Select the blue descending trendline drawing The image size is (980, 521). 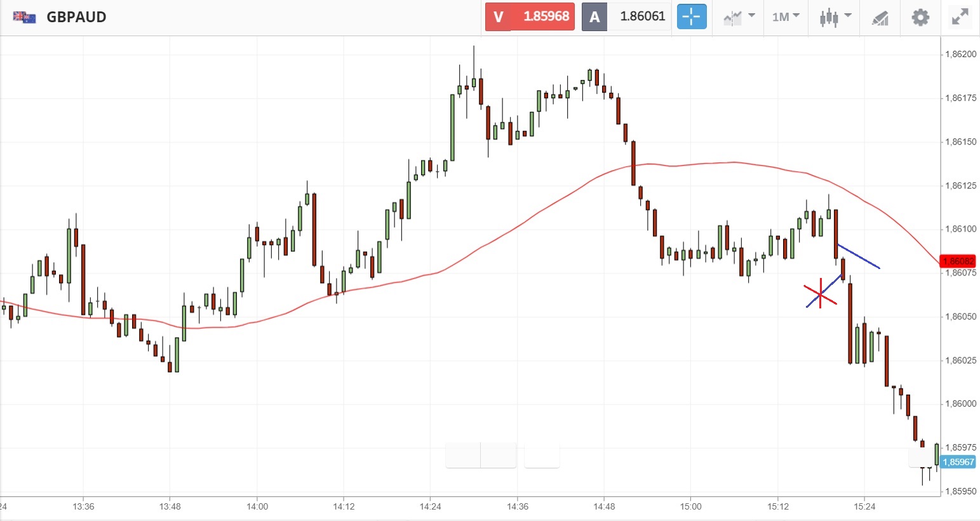pos(859,257)
